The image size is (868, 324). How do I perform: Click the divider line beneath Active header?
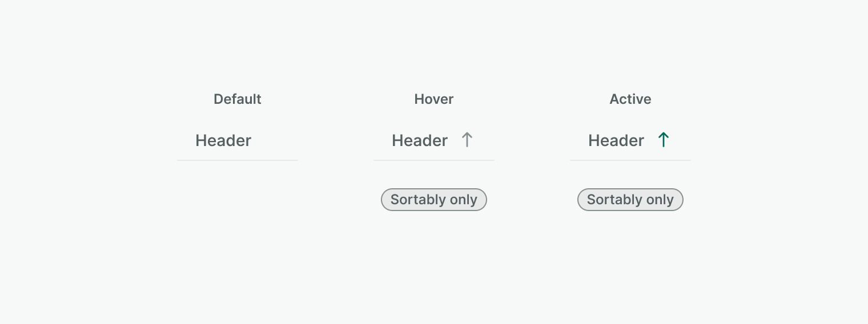pos(630,160)
